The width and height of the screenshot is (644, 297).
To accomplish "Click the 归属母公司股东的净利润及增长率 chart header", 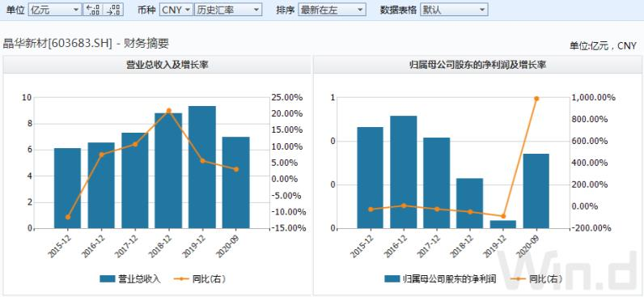I will 478,65.
